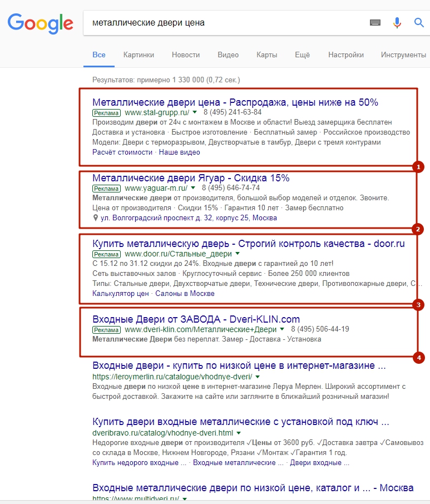The height and width of the screenshot is (504, 430).
Task: Click the map pin icon near Волгоградский проспект
Action: click(x=96, y=218)
